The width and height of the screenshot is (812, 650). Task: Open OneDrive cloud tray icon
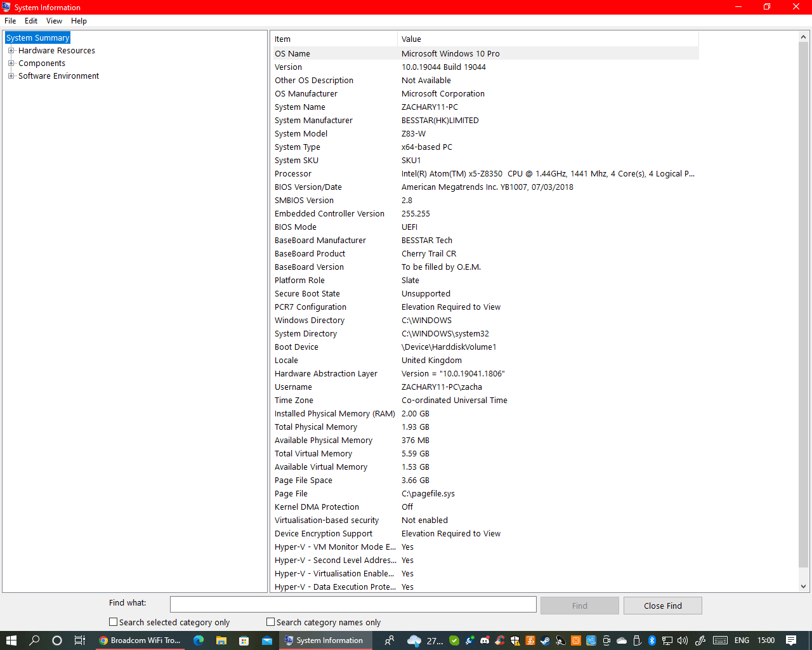click(x=622, y=640)
